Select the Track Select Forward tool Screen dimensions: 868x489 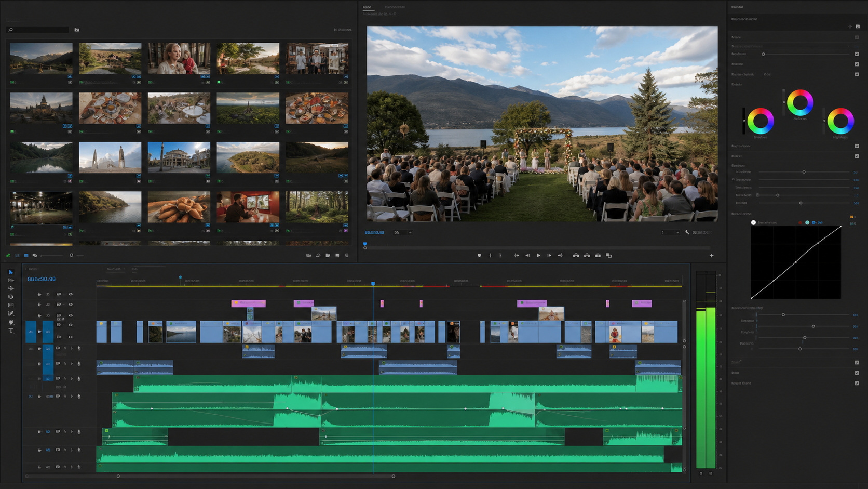pos(11,280)
